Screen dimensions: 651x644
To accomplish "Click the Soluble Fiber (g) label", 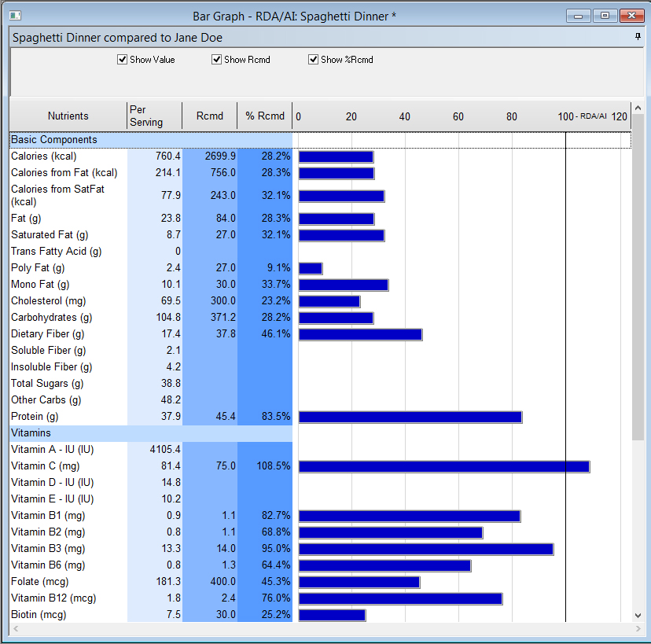I will pyautogui.click(x=49, y=351).
